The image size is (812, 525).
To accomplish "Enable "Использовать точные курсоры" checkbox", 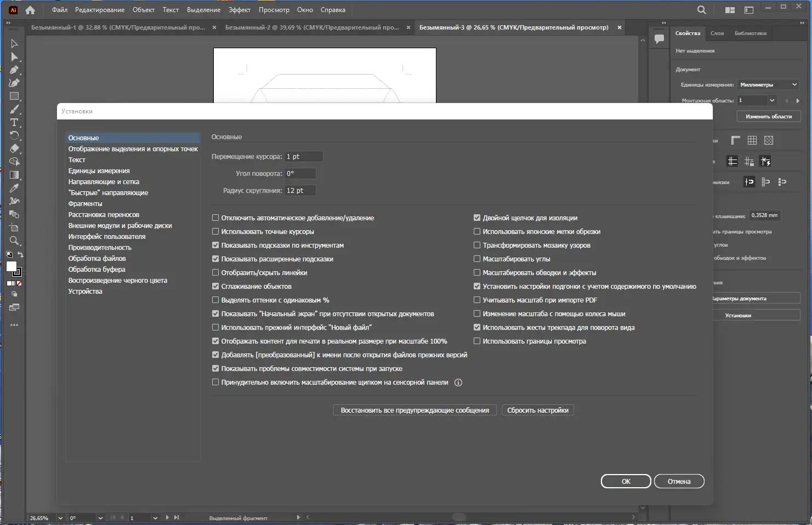I will point(215,232).
